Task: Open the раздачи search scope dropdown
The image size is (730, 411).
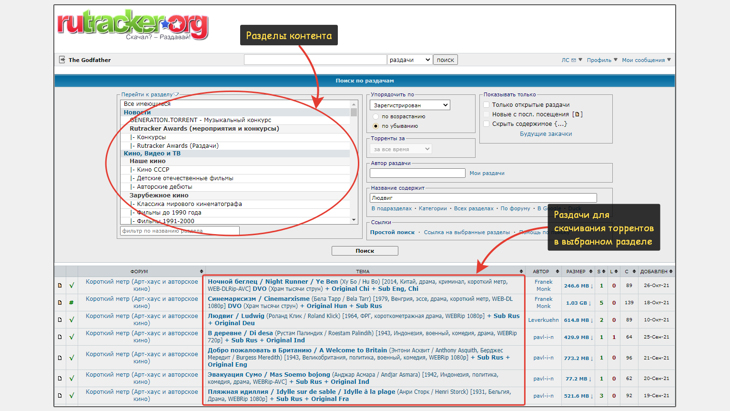Action: point(409,60)
